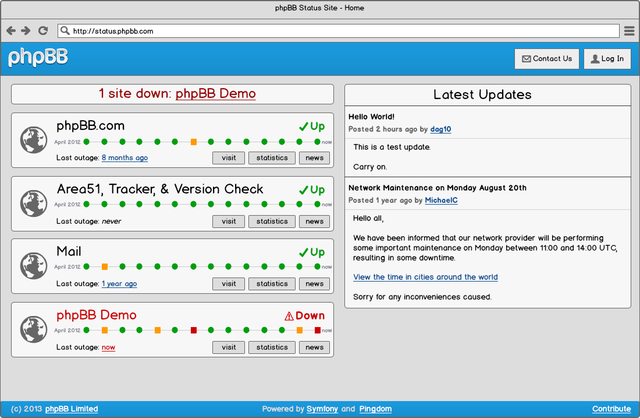This screenshot has width=640, height=418.
Task: Click visit on the phpBB Demo card
Action: coord(229,347)
